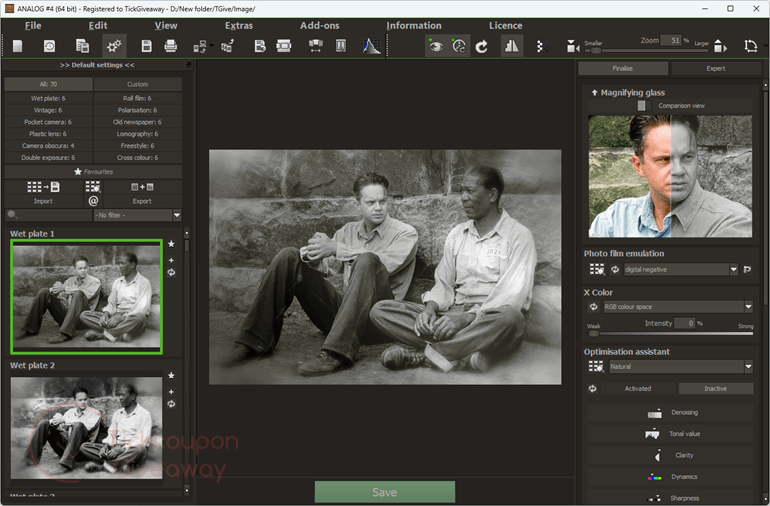
Task: Open the View menu
Action: coord(166,26)
